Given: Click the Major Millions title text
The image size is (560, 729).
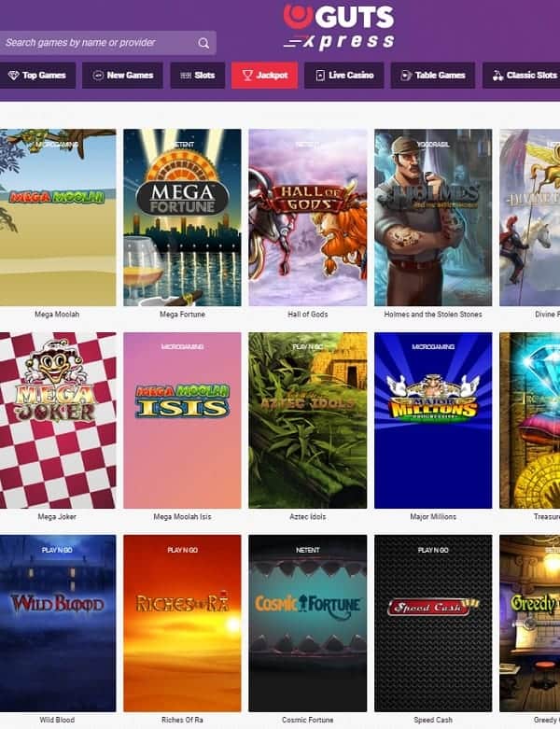Looking at the screenshot, I should point(433,516).
